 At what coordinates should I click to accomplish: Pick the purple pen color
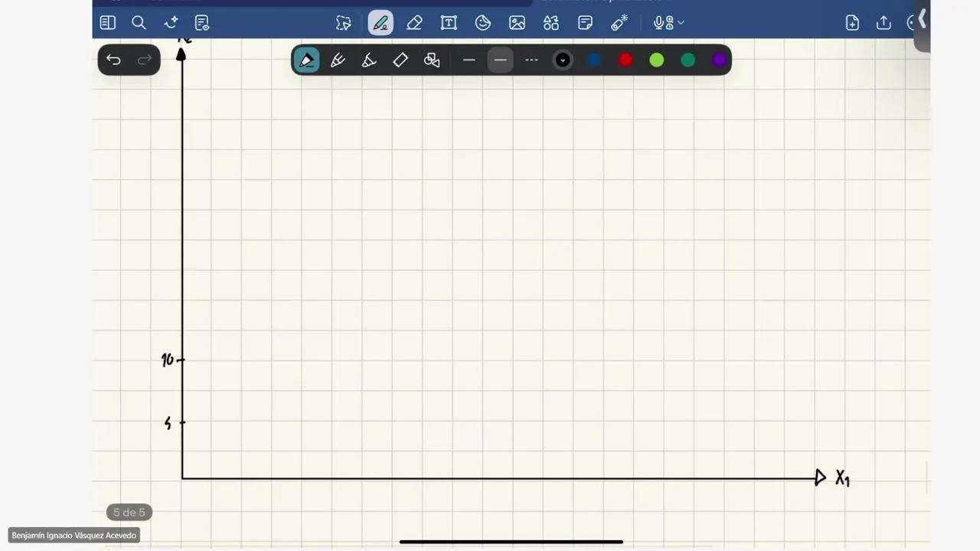point(719,60)
